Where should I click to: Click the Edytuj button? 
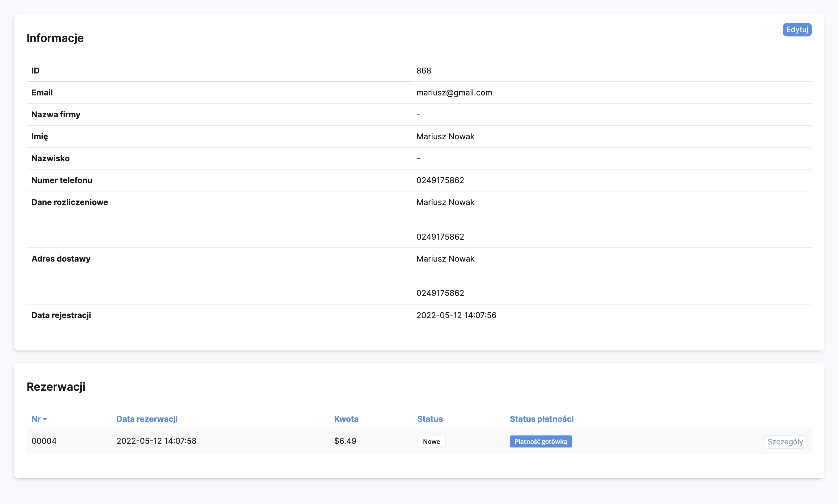point(797,30)
